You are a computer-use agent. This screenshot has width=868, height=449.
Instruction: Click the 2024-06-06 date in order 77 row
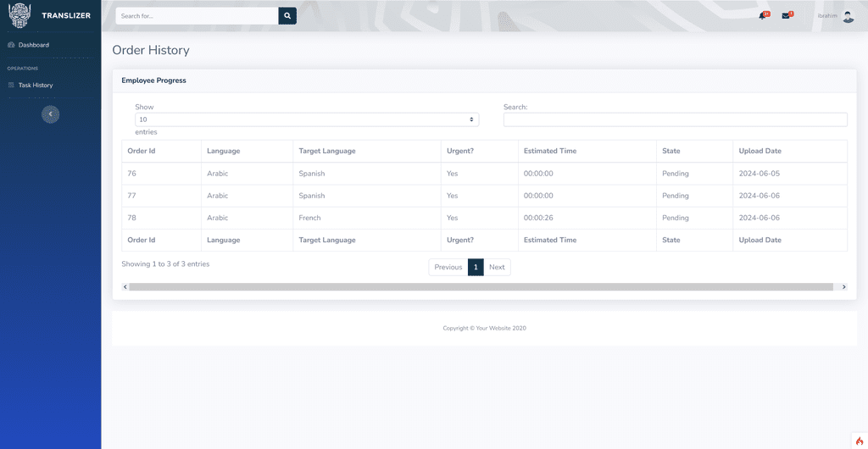[790, 196]
